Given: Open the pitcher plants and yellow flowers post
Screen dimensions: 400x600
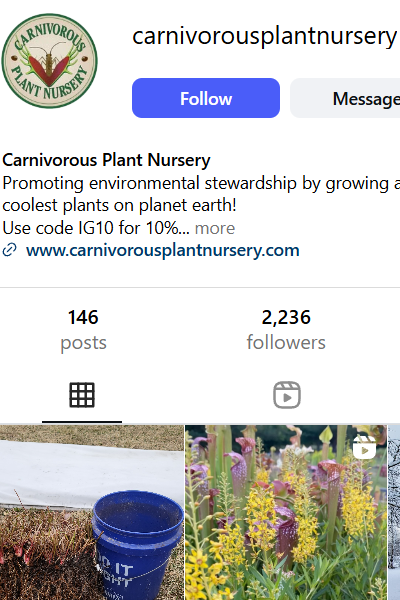Looking at the screenshot, I should [286, 512].
